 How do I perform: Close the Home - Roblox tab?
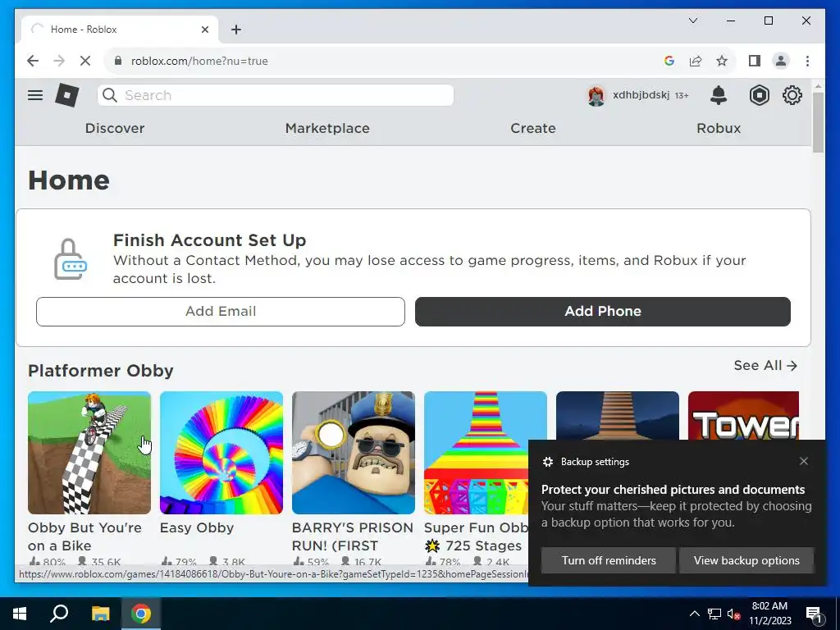pyautogui.click(x=204, y=30)
